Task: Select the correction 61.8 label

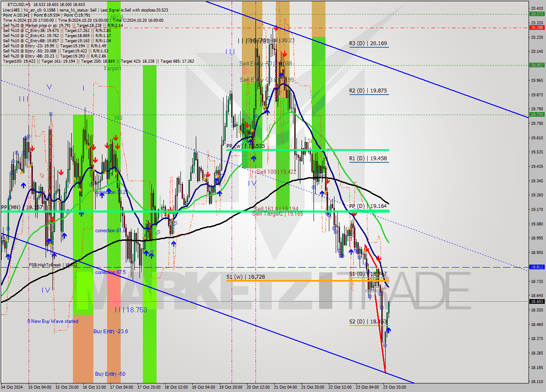Action: click(x=111, y=231)
